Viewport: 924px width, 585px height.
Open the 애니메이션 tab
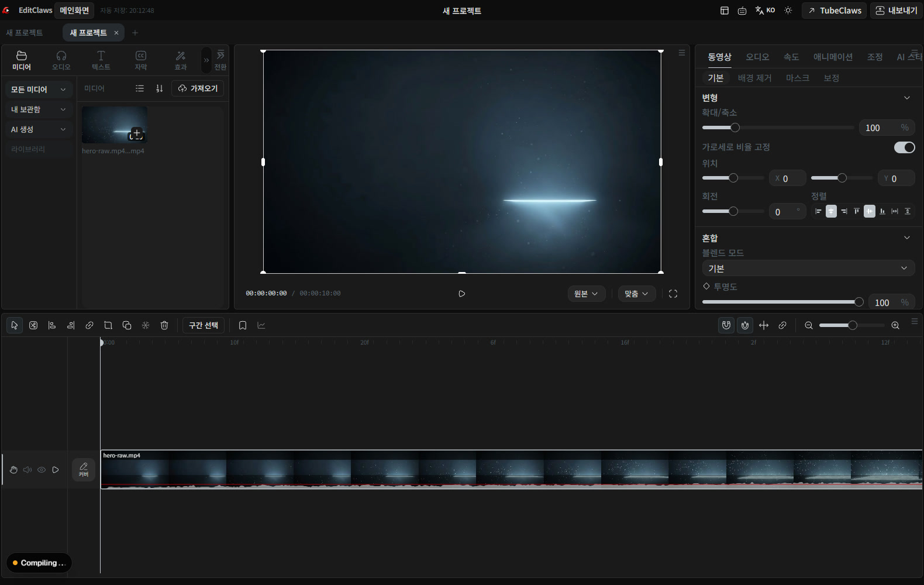[x=833, y=57]
